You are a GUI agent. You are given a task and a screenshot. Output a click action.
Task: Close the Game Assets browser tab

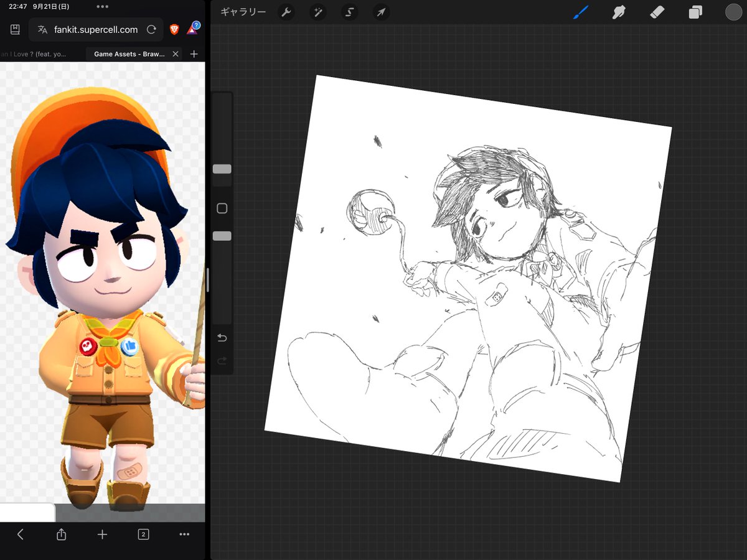(x=176, y=54)
